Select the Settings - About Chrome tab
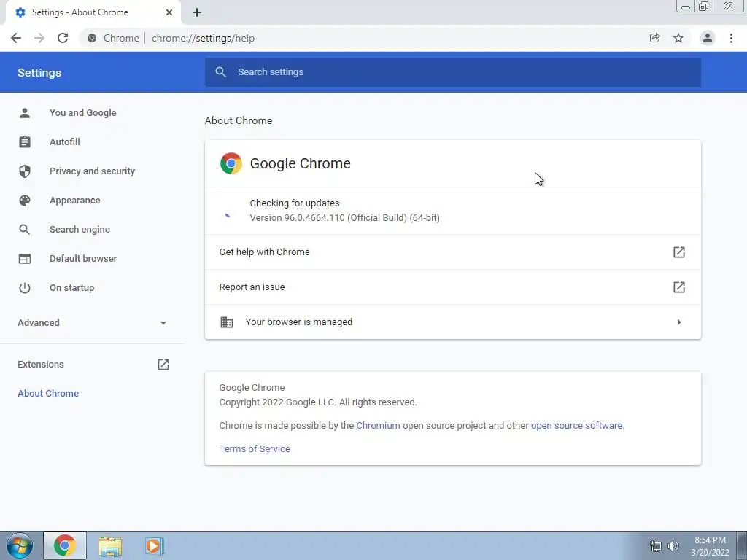Viewport: 747px width, 560px height. 93,12
